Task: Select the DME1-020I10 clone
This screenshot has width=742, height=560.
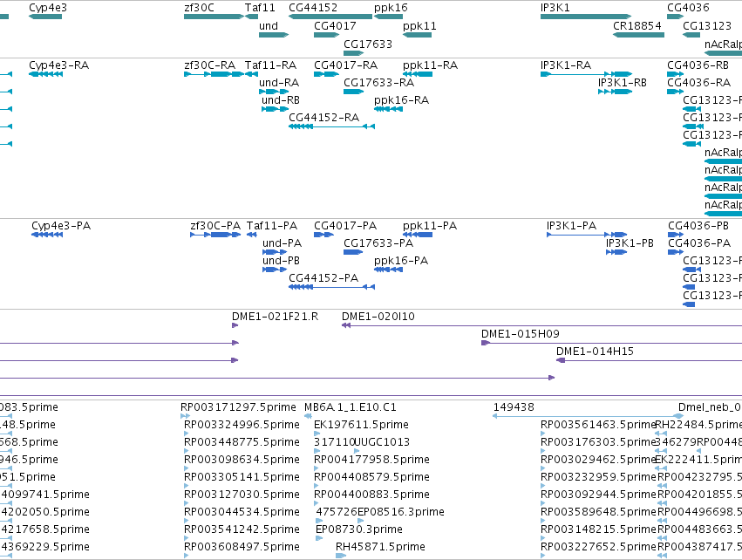Action: (x=541, y=325)
